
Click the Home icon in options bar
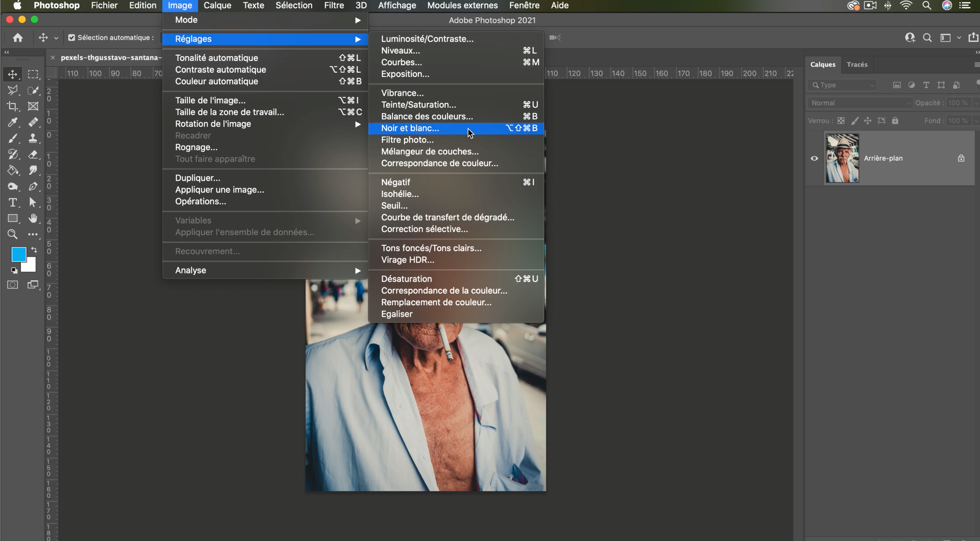pos(18,37)
